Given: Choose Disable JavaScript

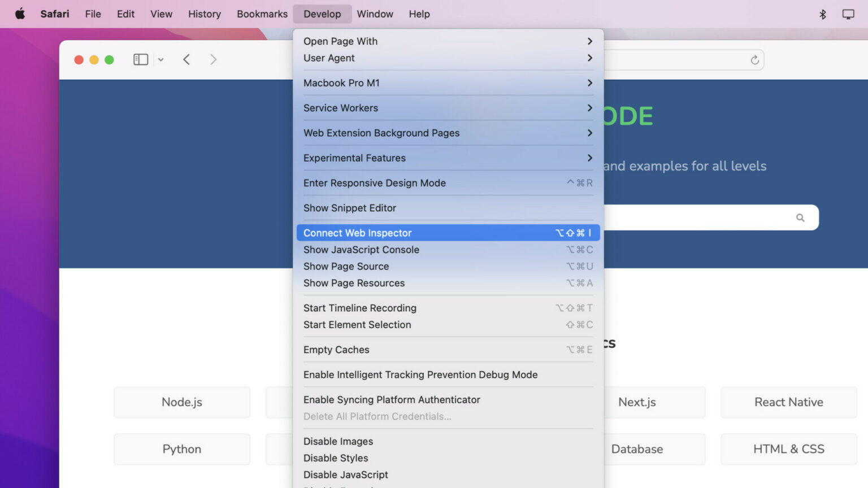Looking at the screenshot, I should [x=448, y=475].
